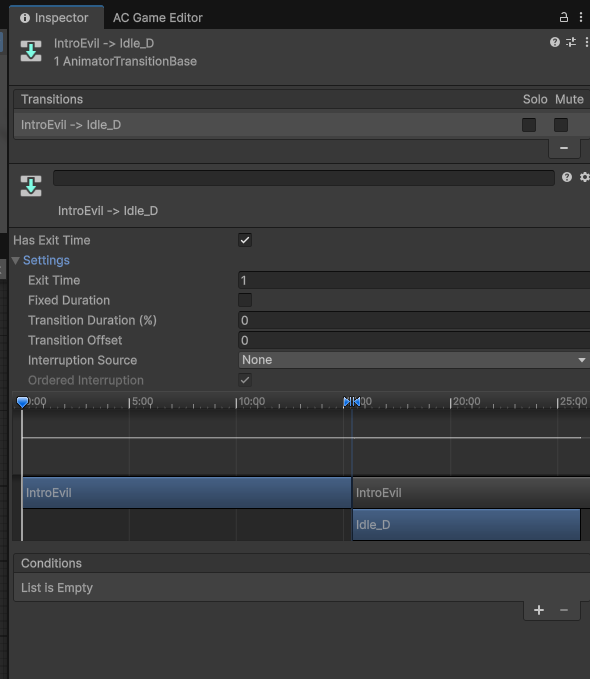Click the Transition Offset label
This screenshot has height=679, width=590.
(75, 340)
